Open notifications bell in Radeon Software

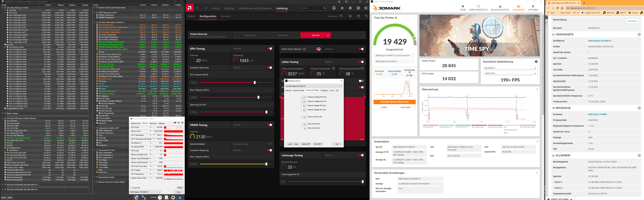[350, 8]
